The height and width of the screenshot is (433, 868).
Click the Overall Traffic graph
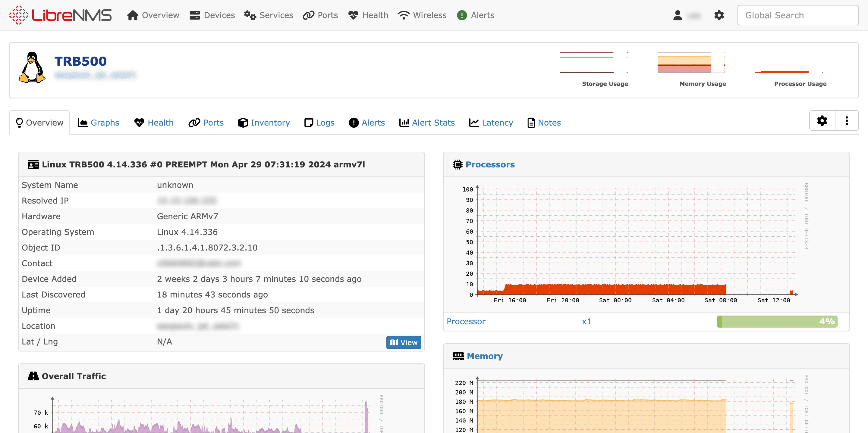coord(209,413)
